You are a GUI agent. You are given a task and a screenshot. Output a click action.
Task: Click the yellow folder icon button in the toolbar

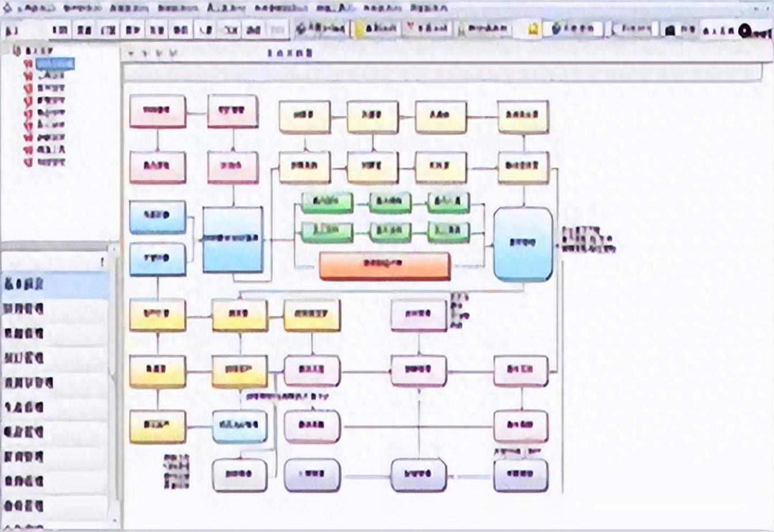coord(376,29)
